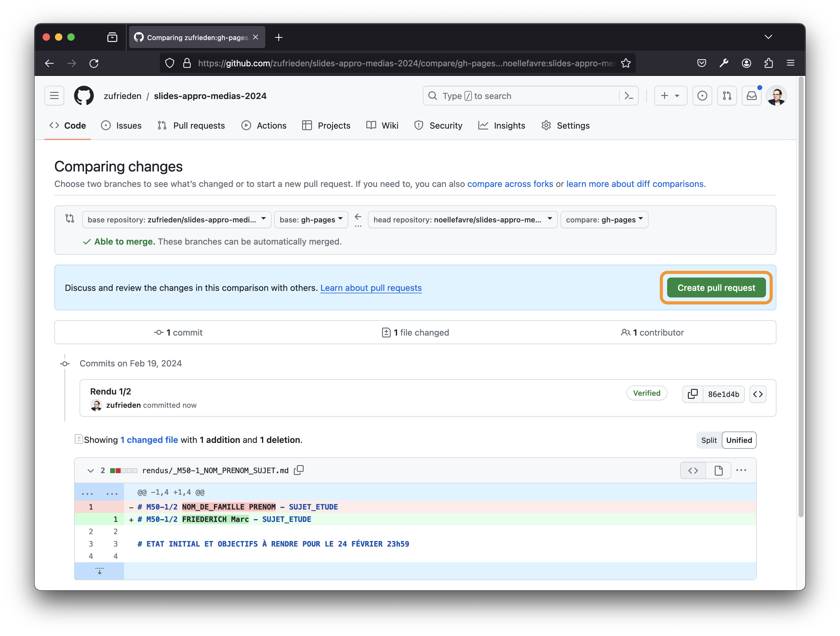Open the base gh-pages branch dropdown
Image resolution: width=840 pixels, height=636 pixels.
point(311,220)
